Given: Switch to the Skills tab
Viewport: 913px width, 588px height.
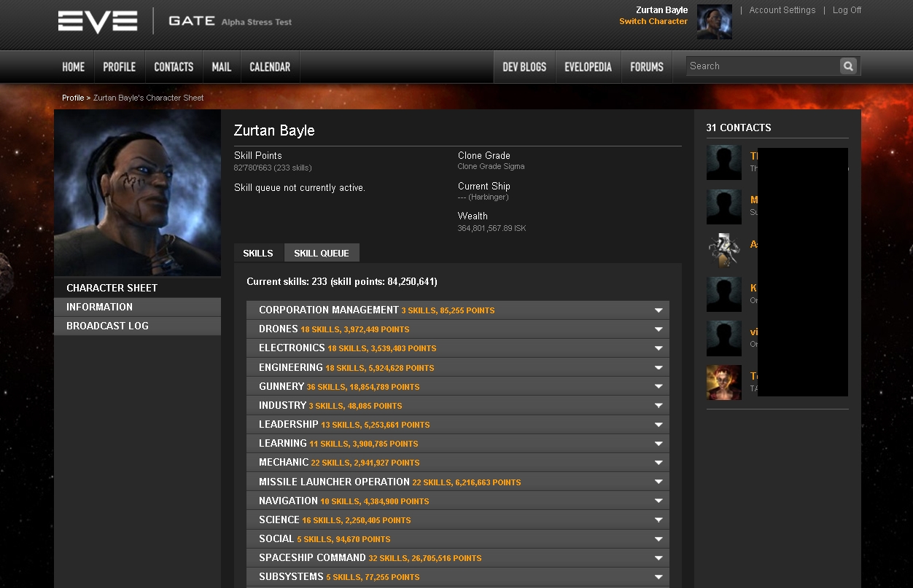Looking at the screenshot, I should 258,253.
